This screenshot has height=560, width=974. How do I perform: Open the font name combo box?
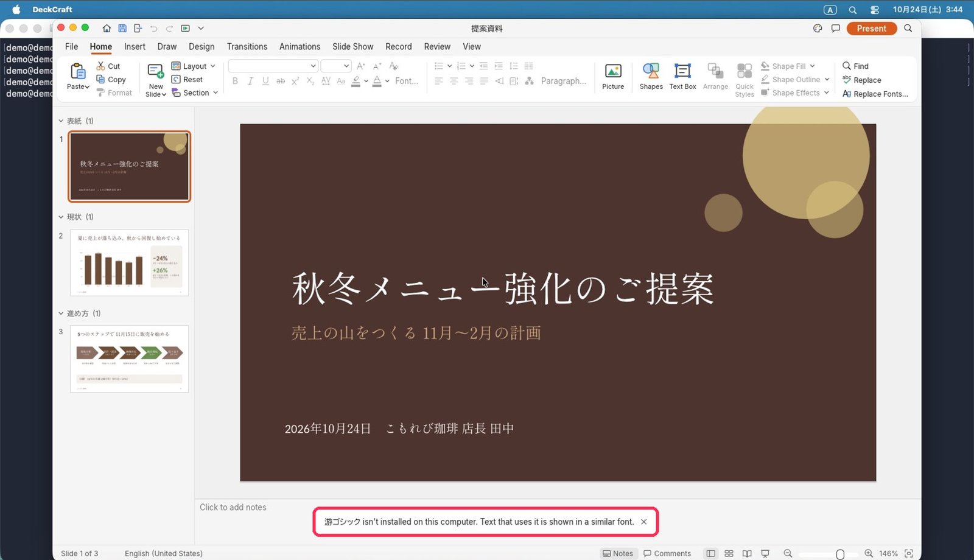coord(273,66)
